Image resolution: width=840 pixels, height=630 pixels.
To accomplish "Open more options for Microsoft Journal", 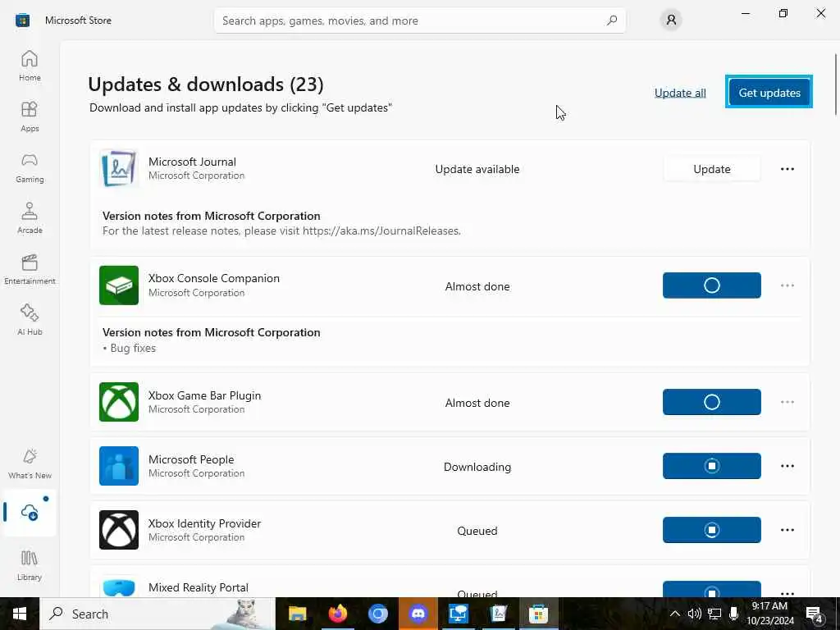I will (x=787, y=169).
